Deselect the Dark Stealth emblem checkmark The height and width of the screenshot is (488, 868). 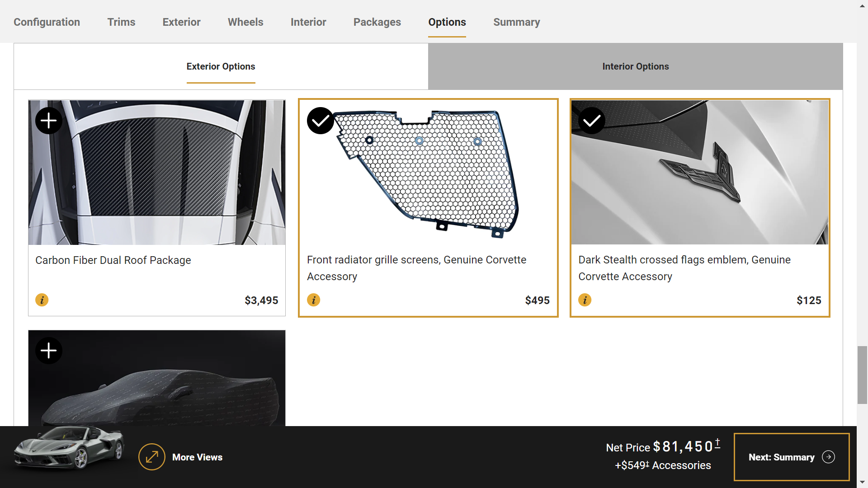591,120
